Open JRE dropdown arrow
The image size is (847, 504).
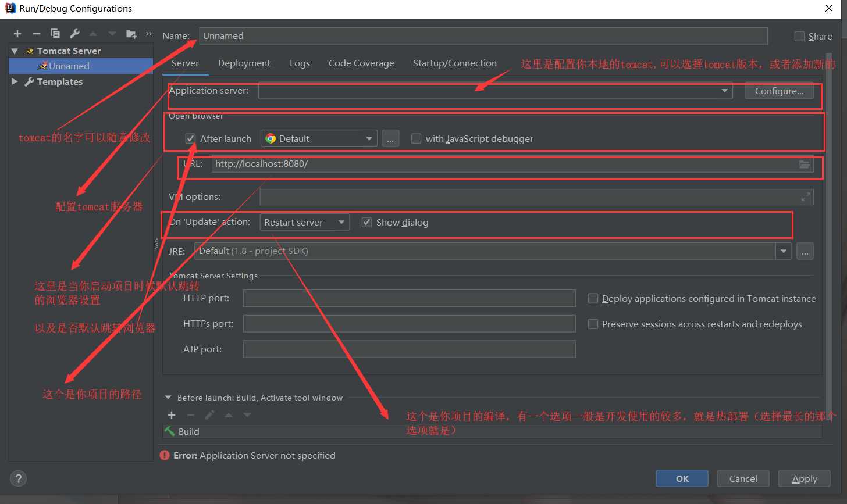click(784, 251)
